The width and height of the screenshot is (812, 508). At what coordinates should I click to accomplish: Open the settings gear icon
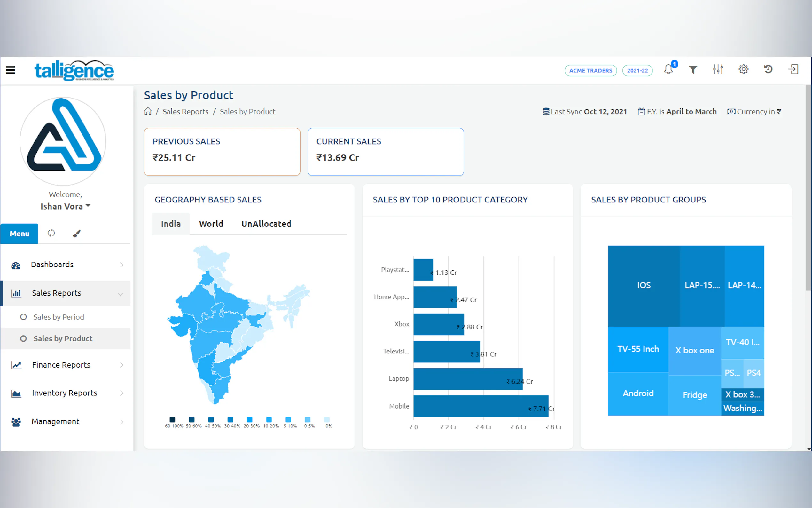(743, 69)
